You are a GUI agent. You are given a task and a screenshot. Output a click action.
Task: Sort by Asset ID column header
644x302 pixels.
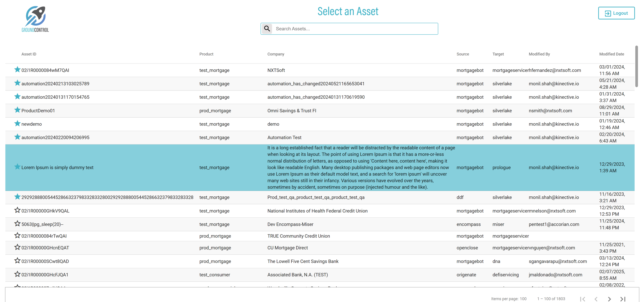(x=29, y=54)
